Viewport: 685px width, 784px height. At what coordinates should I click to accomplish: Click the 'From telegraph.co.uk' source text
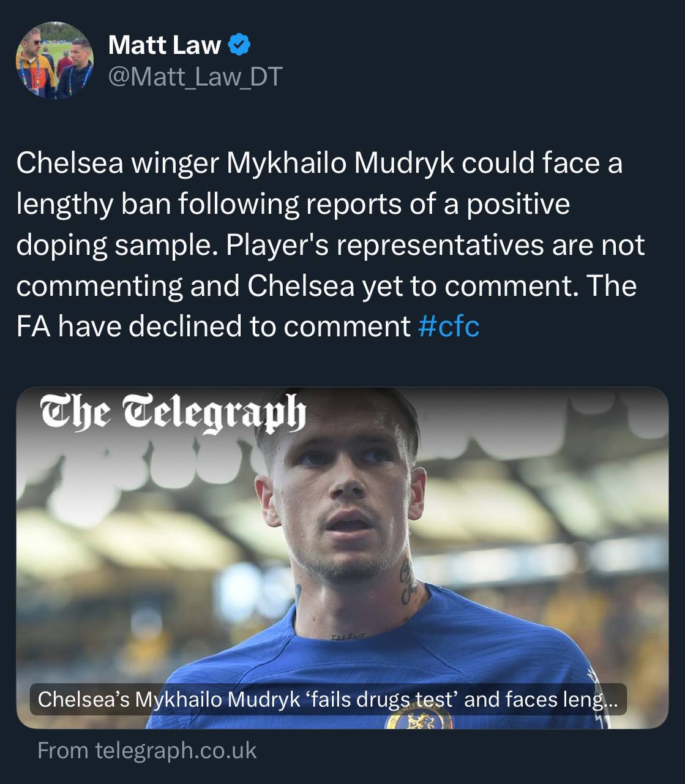click(147, 750)
